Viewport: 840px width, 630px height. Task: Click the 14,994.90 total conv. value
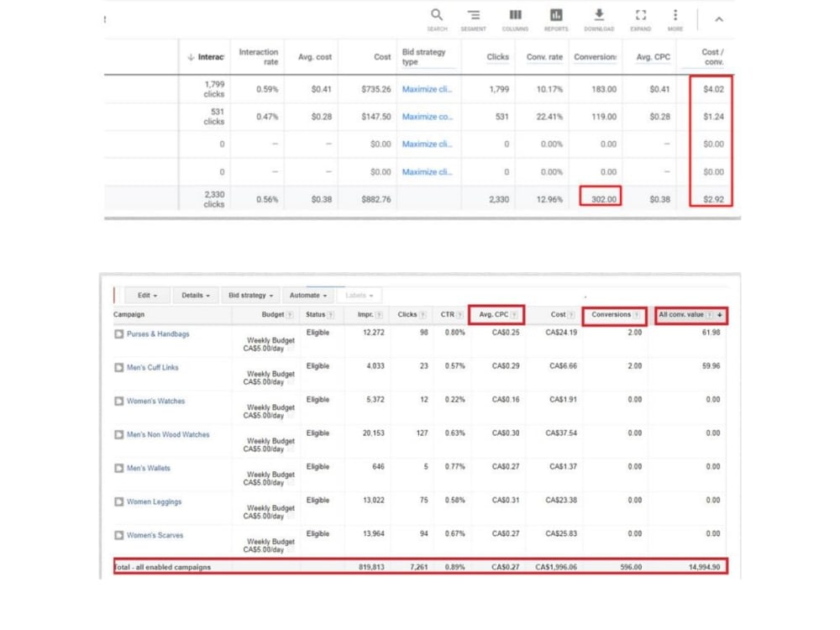pos(705,567)
